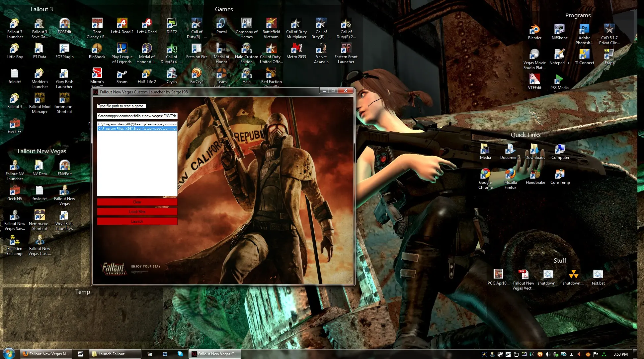Open the Handbrake shortcut
The image size is (644, 359).
point(535,177)
